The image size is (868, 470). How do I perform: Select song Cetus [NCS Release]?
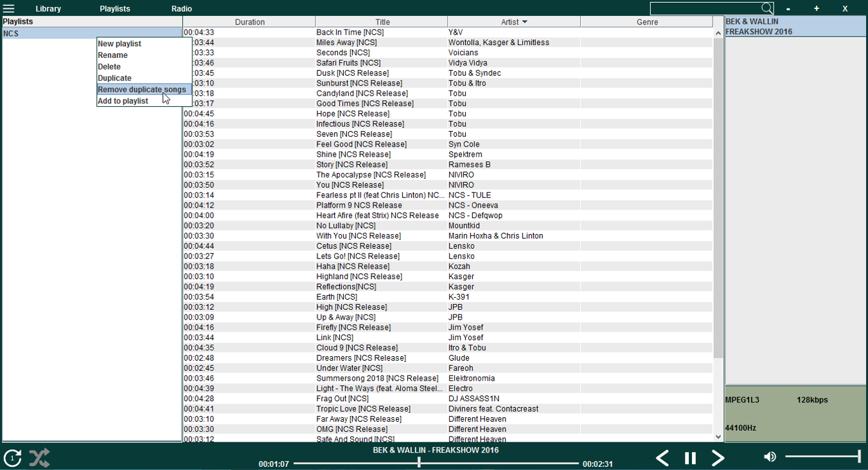coord(353,246)
